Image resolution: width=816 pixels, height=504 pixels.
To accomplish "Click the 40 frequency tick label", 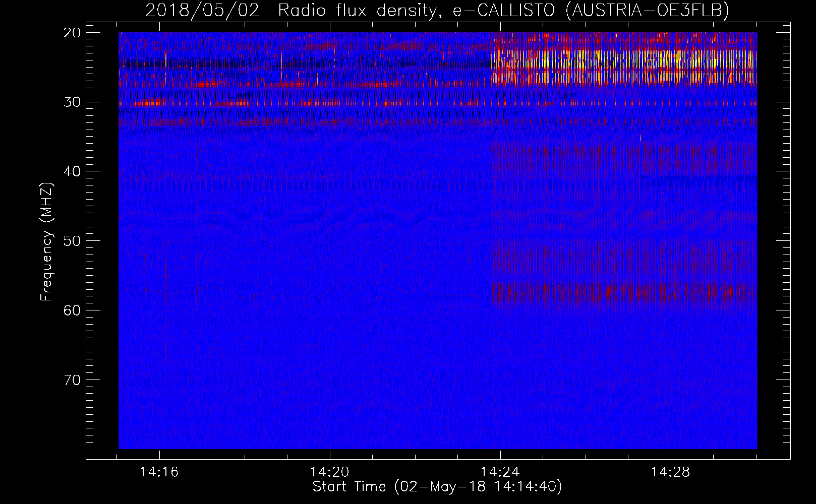I will coord(72,171).
